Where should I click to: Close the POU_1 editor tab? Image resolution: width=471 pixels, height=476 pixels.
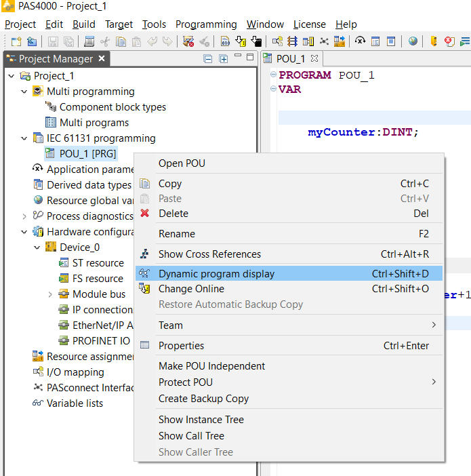[x=314, y=58]
